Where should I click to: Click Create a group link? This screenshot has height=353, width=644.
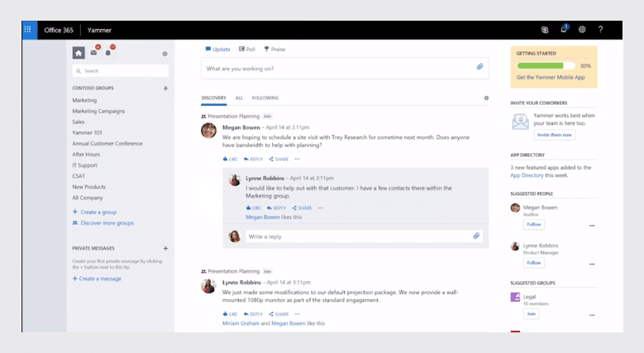pyautogui.click(x=94, y=212)
